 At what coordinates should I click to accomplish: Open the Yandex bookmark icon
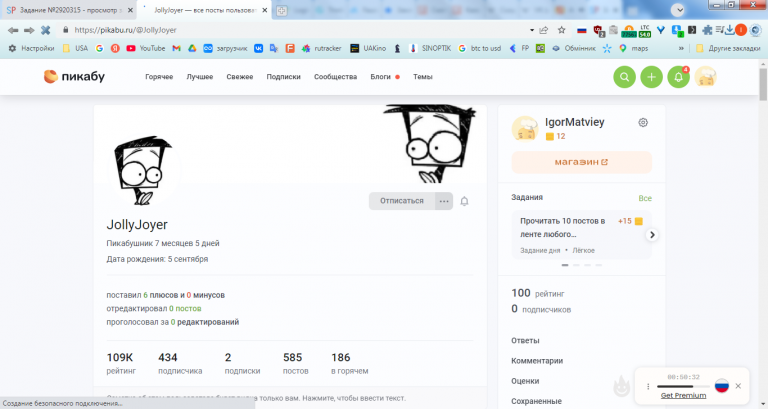pos(115,48)
